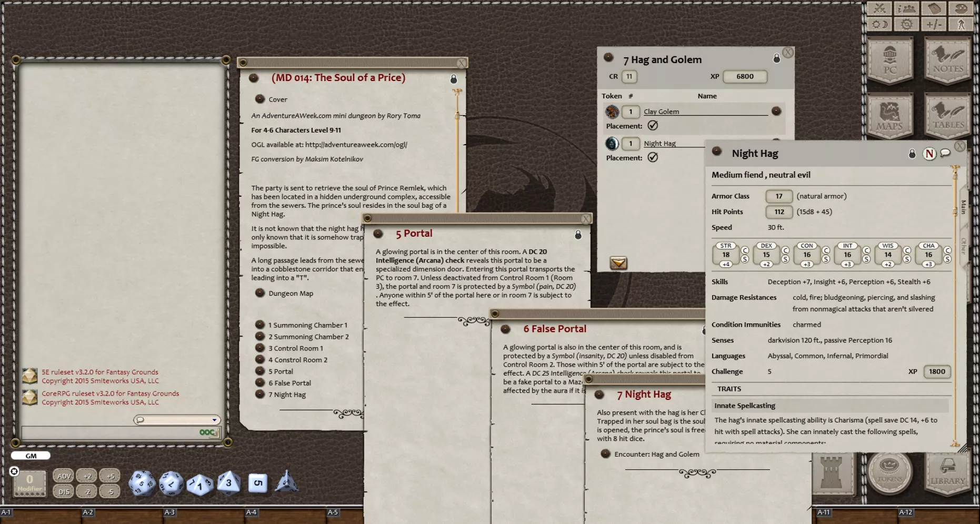Open the Party Sheet icon

click(907, 8)
